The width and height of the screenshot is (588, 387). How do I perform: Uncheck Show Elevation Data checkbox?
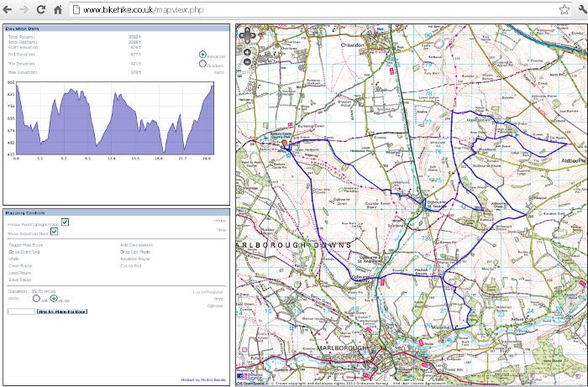pyautogui.click(x=54, y=232)
